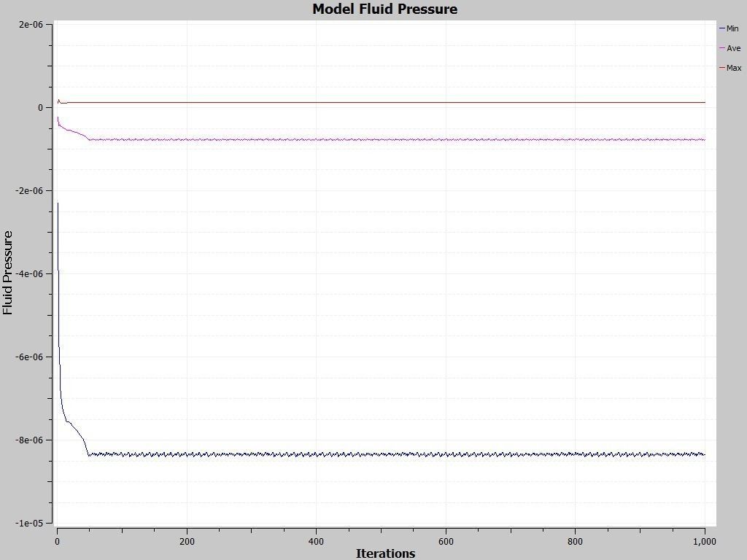Screen dimensions: 747x560
Task: Click the 1,000 x-axis tick label
Action: 705,542
